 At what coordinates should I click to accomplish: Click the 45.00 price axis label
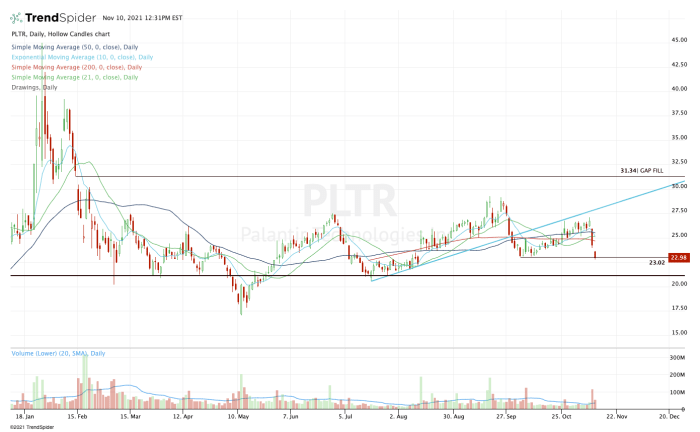(679, 40)
